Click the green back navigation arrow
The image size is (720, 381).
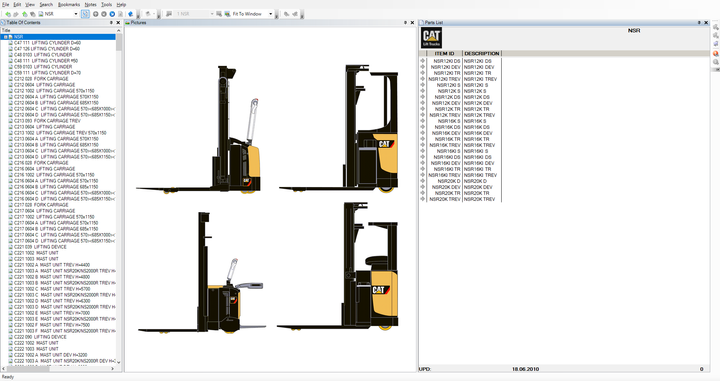tap(8, 14)
